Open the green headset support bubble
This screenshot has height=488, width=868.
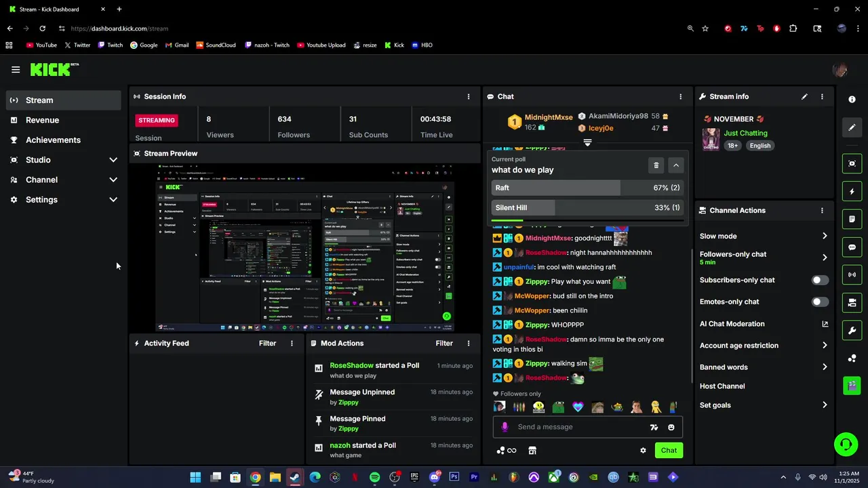(846, 445)
